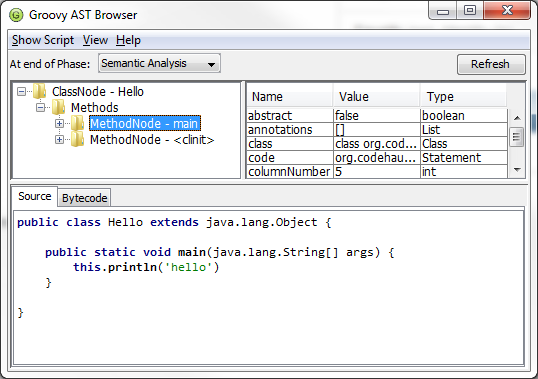Select the 'columnNumber' property name cell
This screenshot has height=379, width=538.
click(x=290, y=171)
